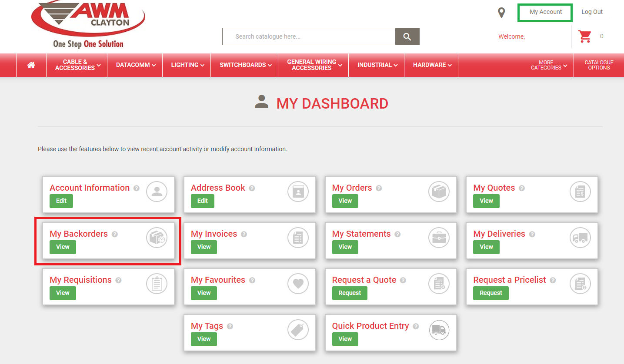Click the AWM Clayton logo
The image size is (624, 364).
(x=88, y=25)
